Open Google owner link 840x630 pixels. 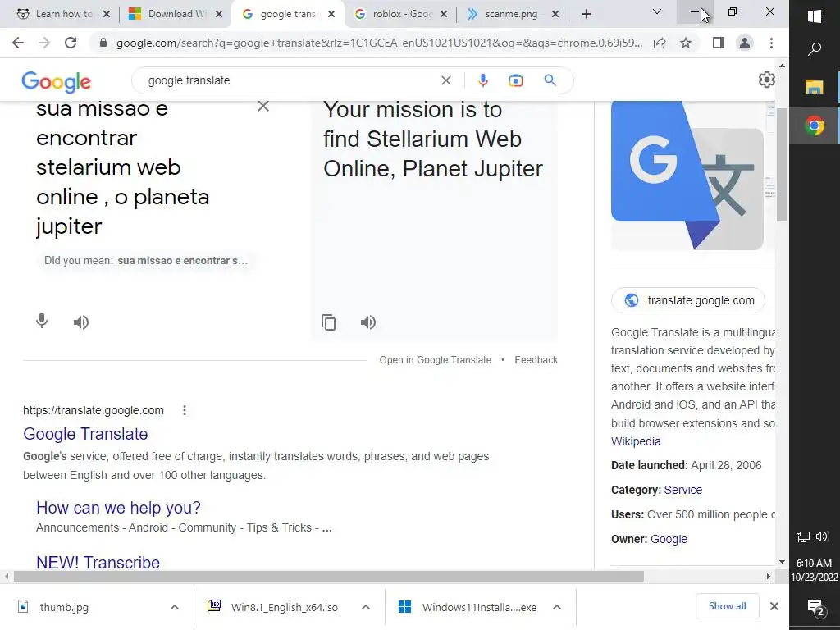669,539
